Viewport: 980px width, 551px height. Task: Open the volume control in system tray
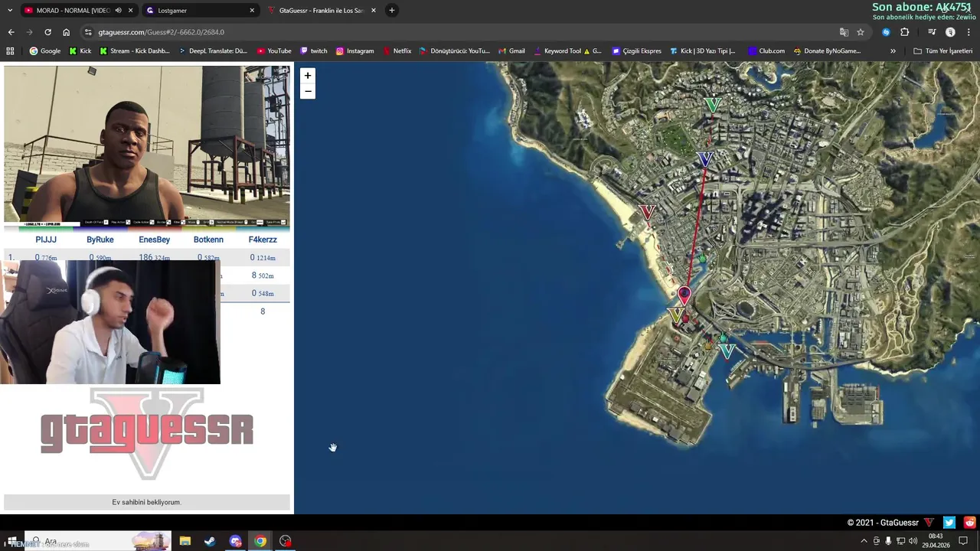point(913,541)
